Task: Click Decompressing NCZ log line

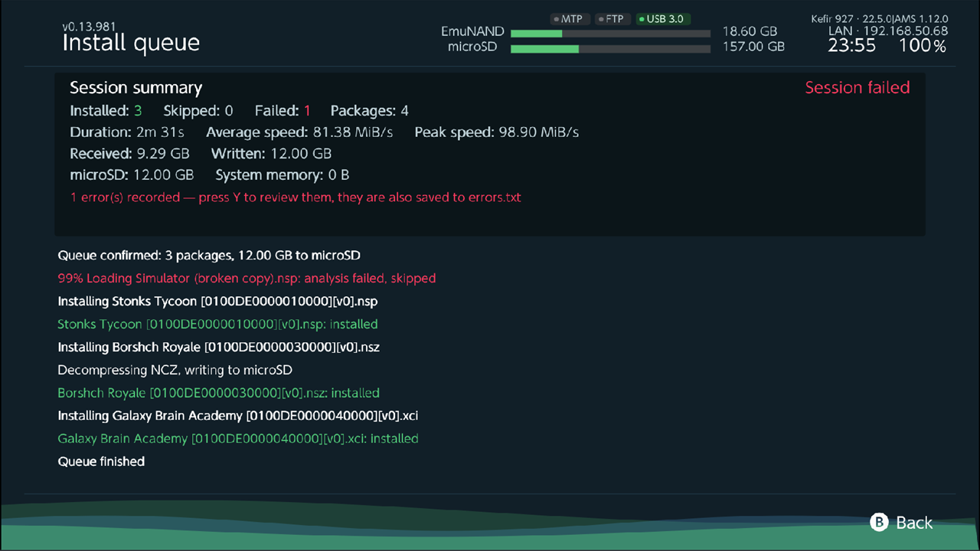Action: (x=175, y=370)
